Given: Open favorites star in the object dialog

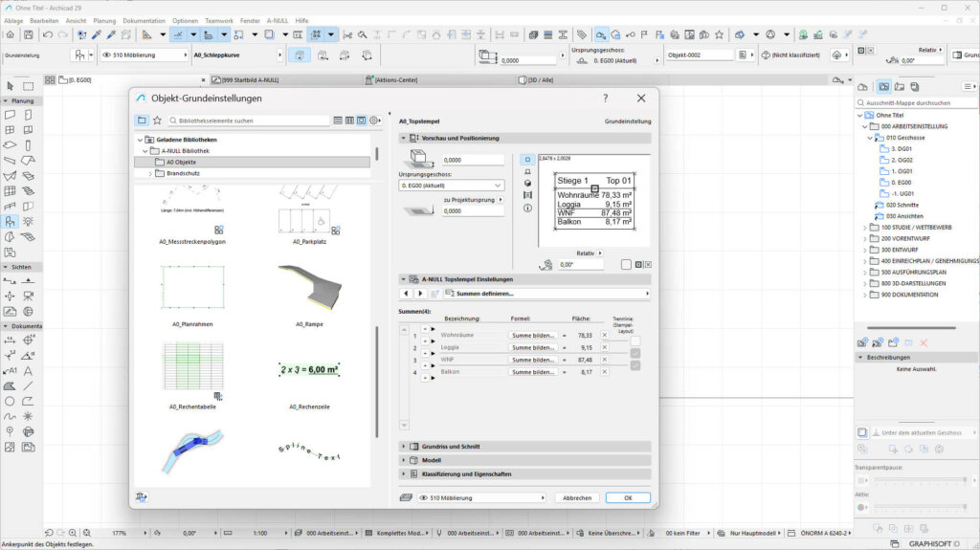Looking at the screenshot, I should (158, 120).
